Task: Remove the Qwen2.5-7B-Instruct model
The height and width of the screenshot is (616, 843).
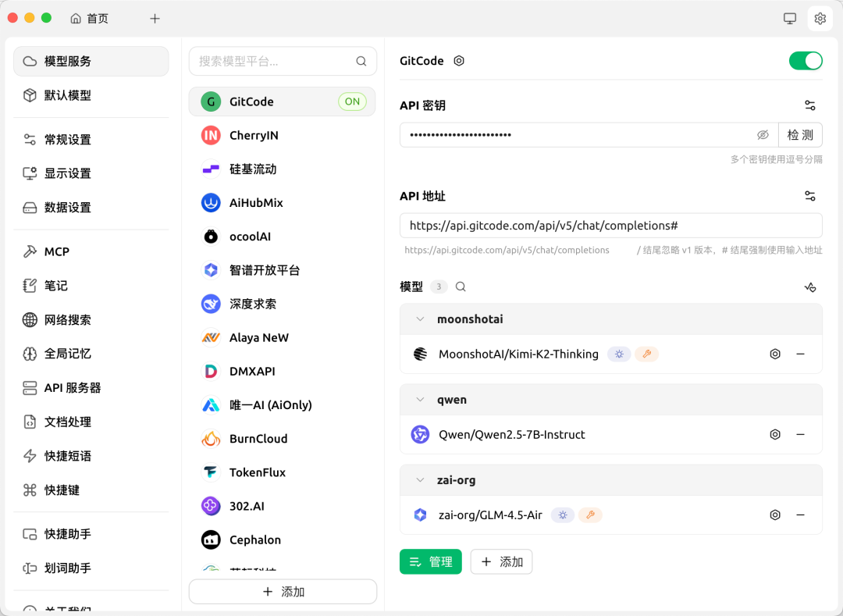Action: [x=800, y=434]
